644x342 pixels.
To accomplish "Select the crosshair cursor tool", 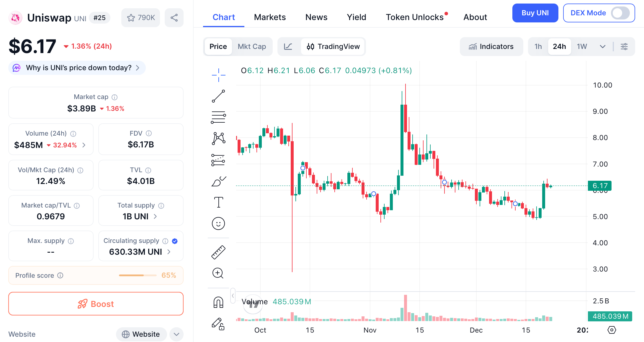I will (x=218, y=75).
